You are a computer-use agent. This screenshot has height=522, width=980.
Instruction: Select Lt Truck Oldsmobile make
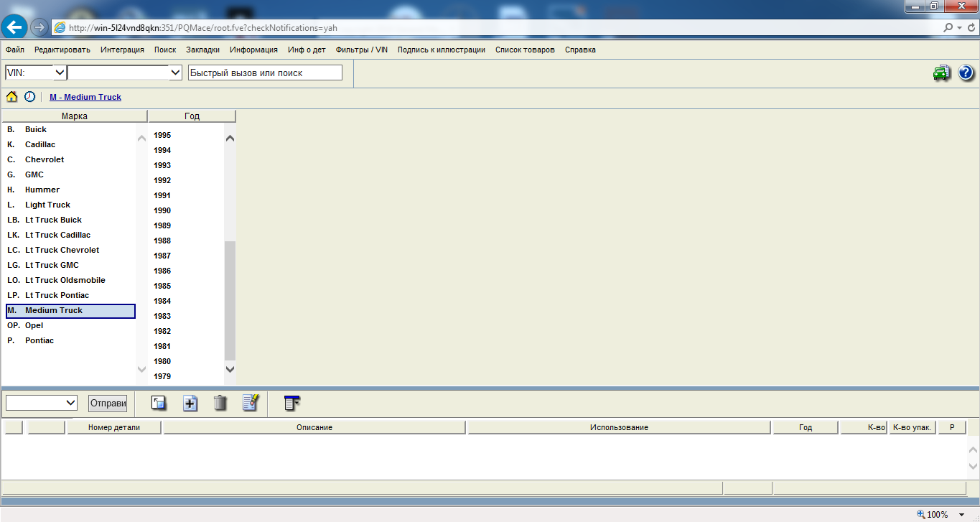point(65,280)
